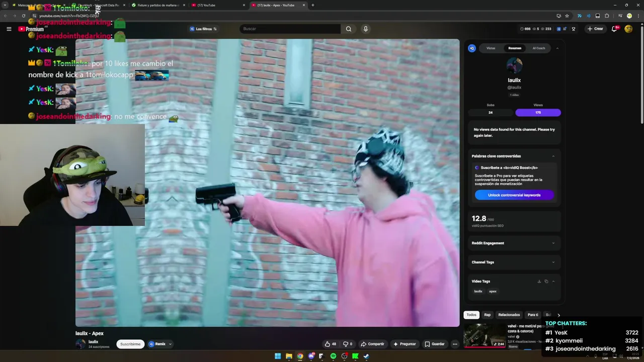
Task: Expand Channel Tags section
Action: coord(553,262)
